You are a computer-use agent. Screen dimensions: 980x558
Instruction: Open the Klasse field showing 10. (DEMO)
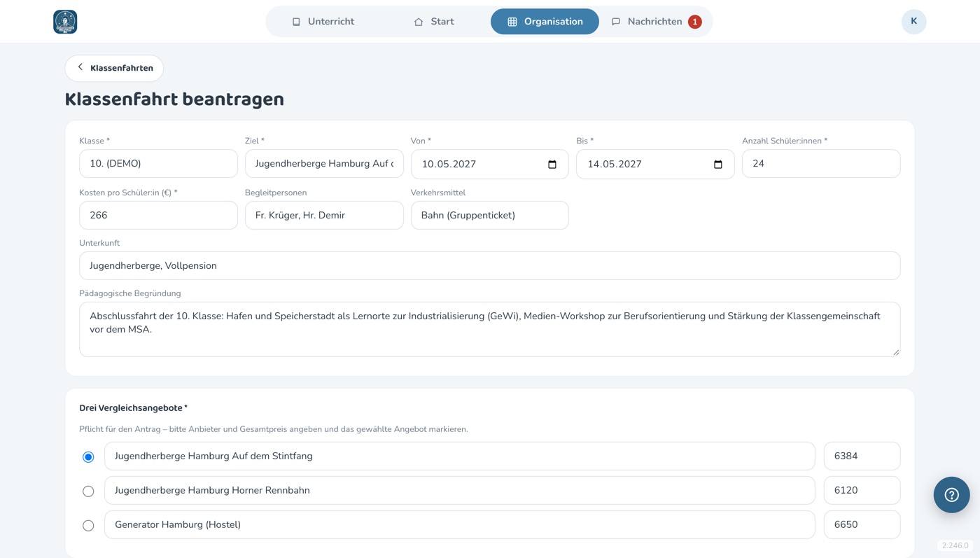(158, 163)
